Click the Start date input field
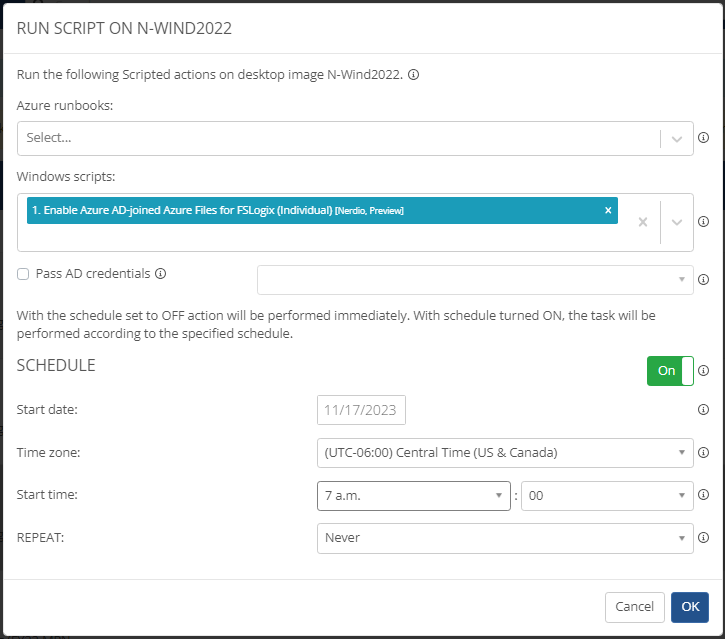This screenshot has width=725, height=639. [x=361, y=411]
